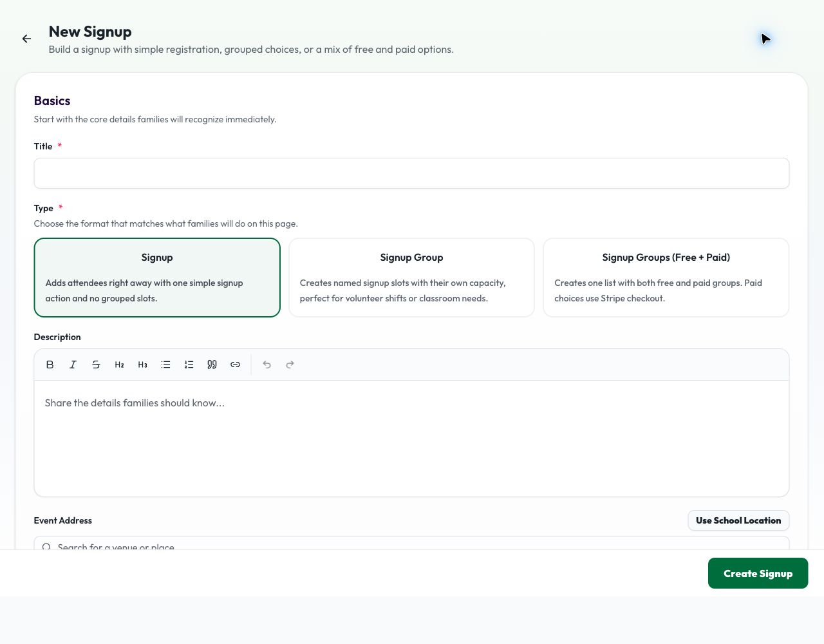The width and height of the screenshot is (824, 644).
Task: Toggle bold formatting in description editor
Action: tap(50, 365)
